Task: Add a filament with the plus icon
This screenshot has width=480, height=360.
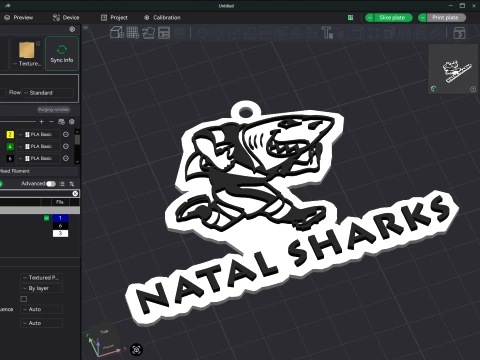Action: (x=42, y=122)
